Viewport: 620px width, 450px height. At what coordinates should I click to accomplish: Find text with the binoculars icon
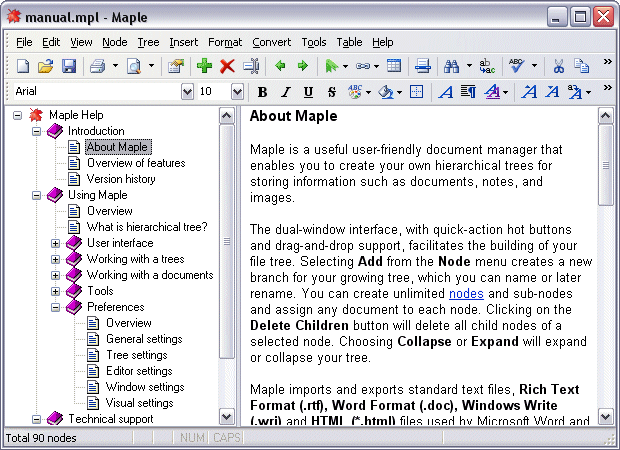(x=452, y=66)
